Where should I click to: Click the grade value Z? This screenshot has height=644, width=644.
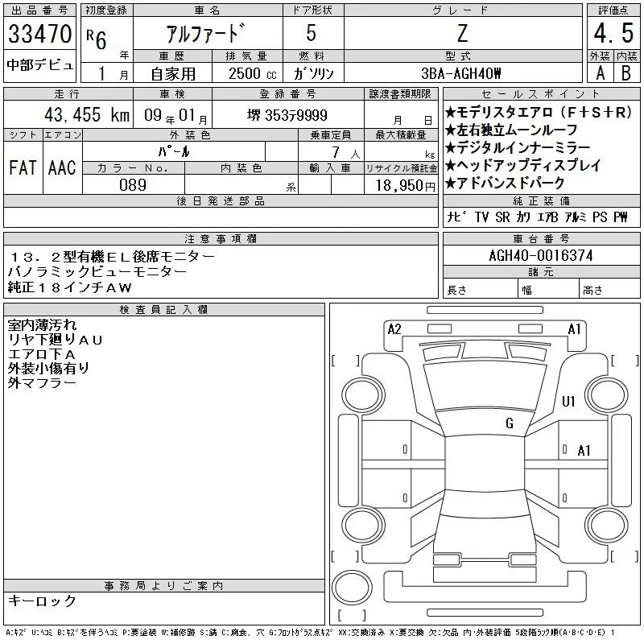point(462,33)
